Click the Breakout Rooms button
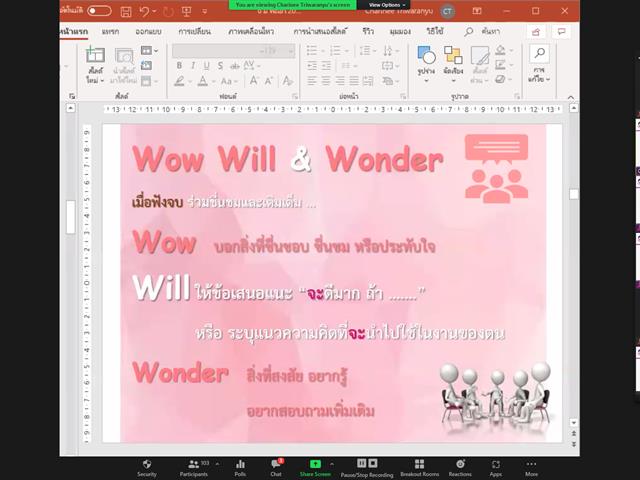The height and width of the screenshot is (480, 640). point(420,468)
